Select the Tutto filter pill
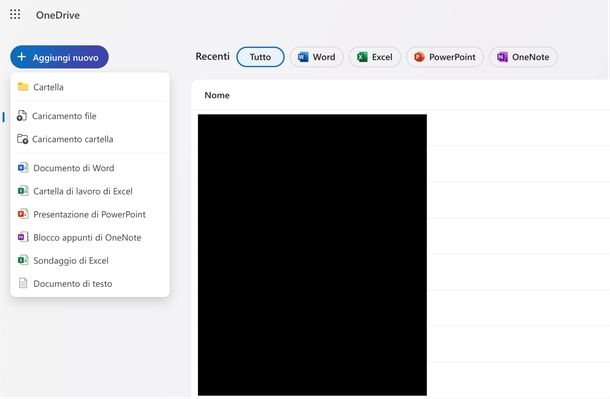Viewport: 610px width, 399px height. click(260, 57)
